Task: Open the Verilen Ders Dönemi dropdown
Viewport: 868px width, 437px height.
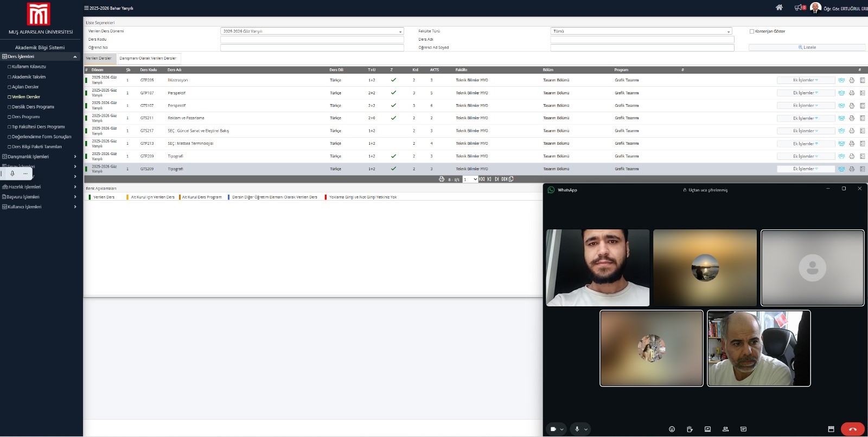Action: (x=312, y=31)
